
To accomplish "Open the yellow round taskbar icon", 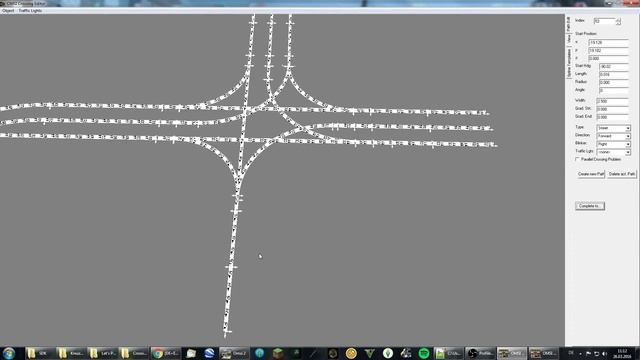I will pyautogui.click(x=351, y=353).
